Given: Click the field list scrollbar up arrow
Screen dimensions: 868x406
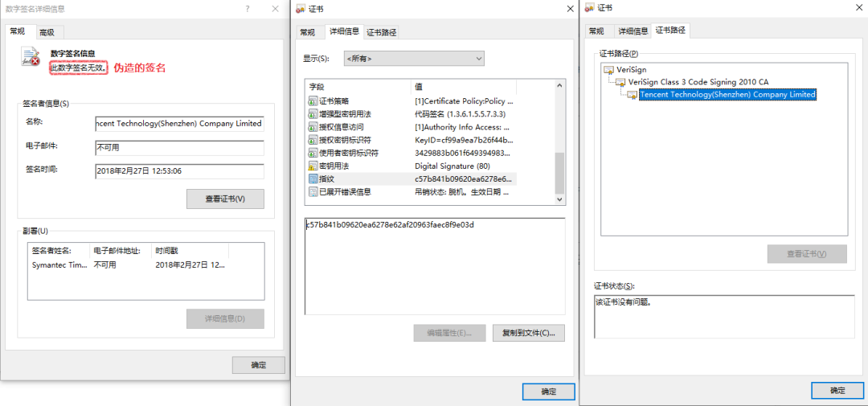Looking at the screenshot, I should (x=559, y=86).
